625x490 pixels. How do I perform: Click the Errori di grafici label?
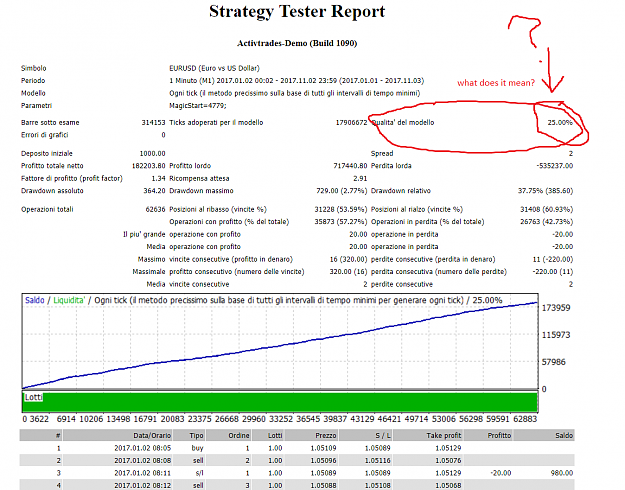(x=45, y=135)
